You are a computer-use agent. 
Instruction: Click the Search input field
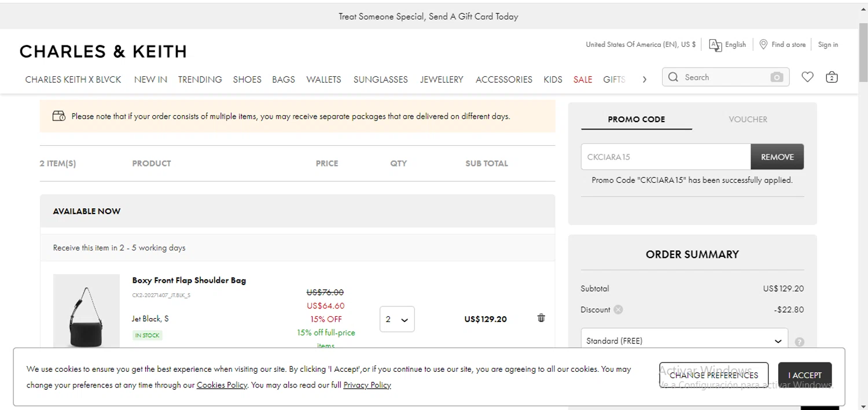tap(726, 77)
